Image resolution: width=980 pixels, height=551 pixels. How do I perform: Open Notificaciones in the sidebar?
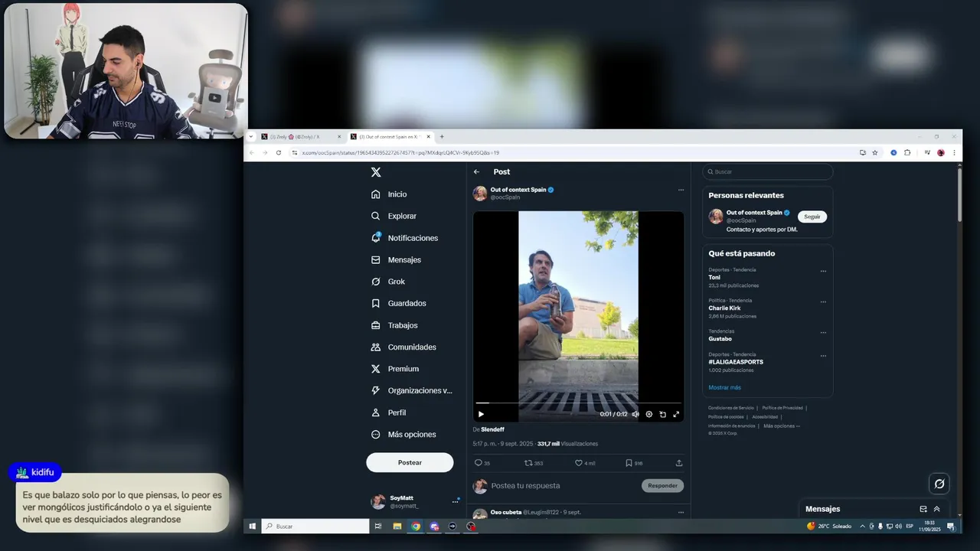tap(405, 238)
